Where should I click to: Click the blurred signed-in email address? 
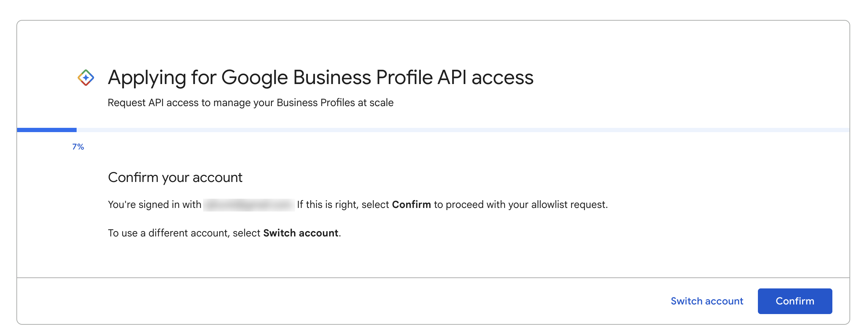click(x=249, y=205)
